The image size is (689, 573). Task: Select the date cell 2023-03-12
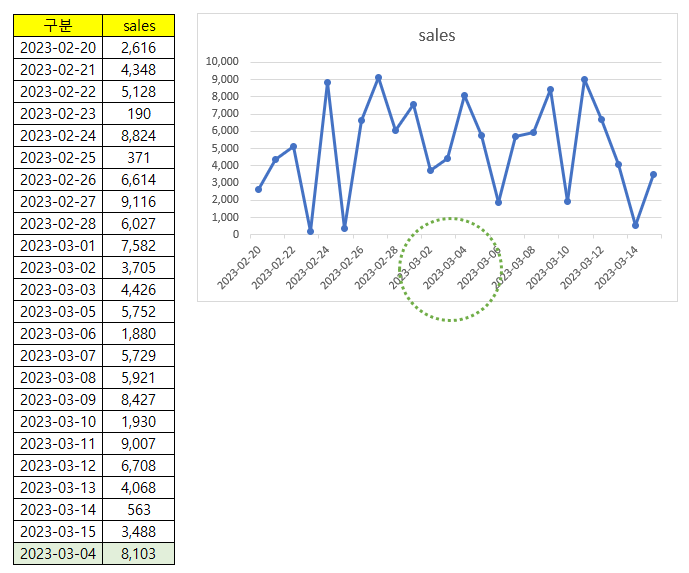click(58, 465)
